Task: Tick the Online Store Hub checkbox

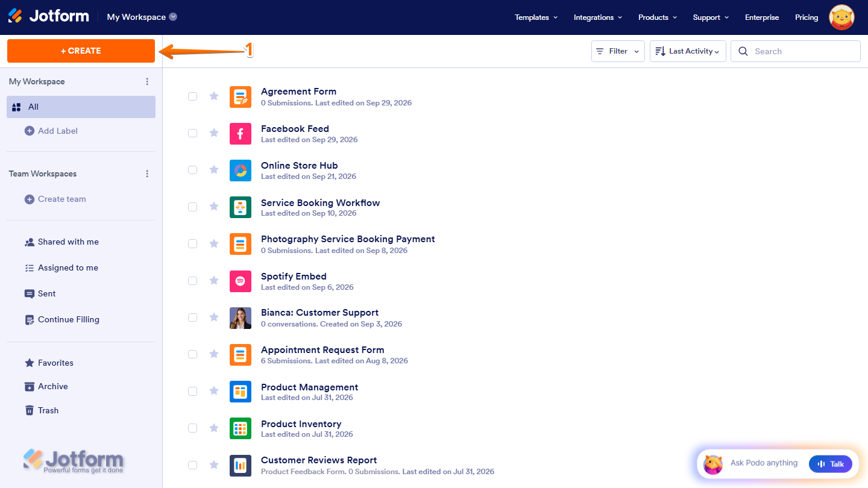Action: pos(192,170)
